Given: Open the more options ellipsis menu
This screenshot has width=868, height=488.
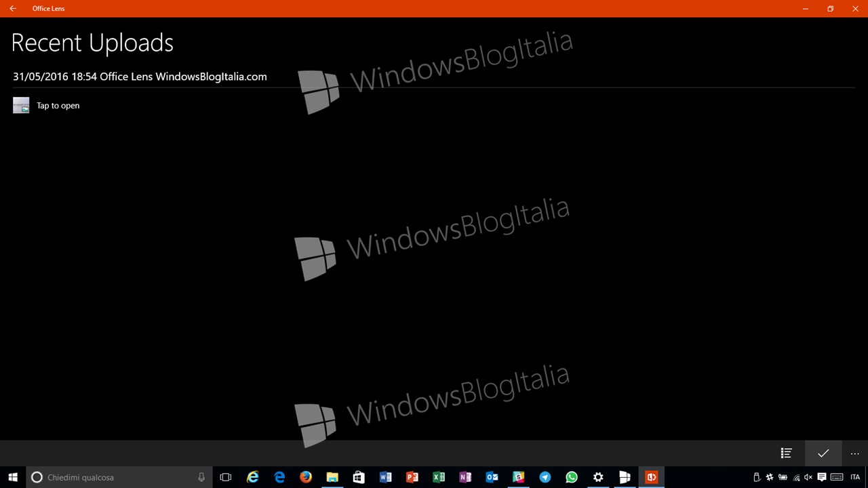Looking at the screenshot, I should (855, 453).
